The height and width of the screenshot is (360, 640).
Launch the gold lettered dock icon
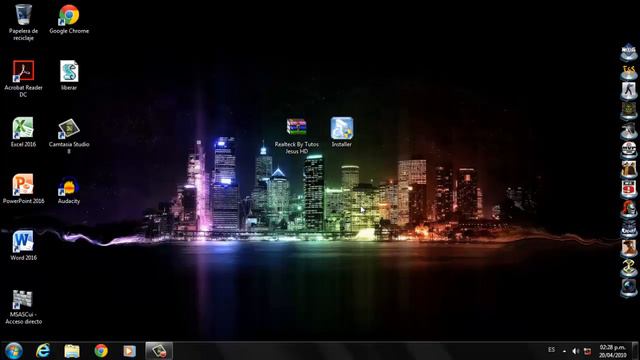[629, 72]
